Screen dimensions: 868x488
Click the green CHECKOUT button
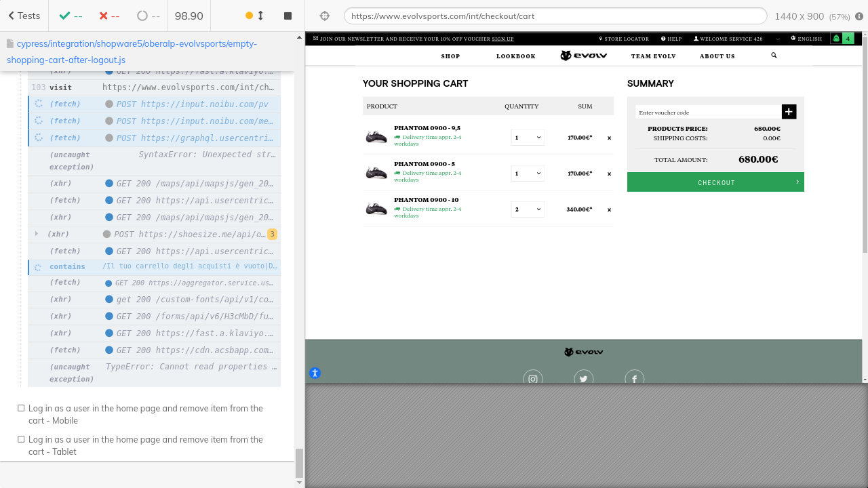point(715,182)
